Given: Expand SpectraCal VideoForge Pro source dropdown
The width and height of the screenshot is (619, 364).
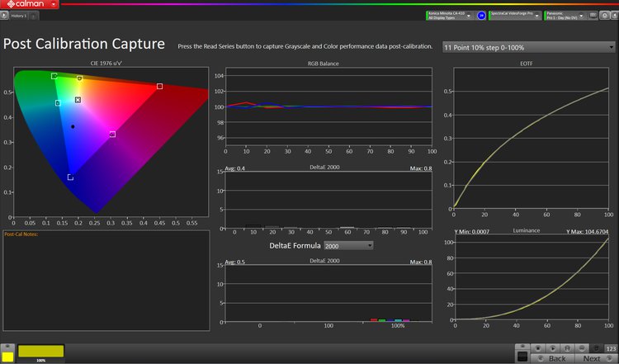Looking at the screenshot, I should click(536, 15).
